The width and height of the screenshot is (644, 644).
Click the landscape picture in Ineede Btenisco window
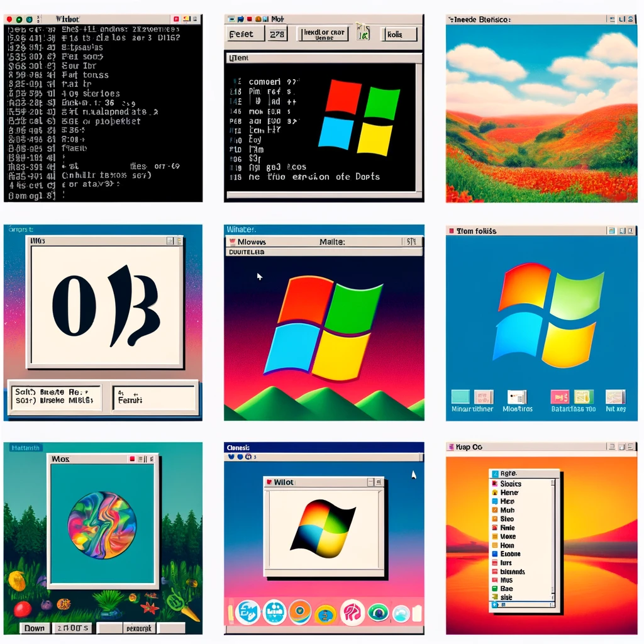pyautogui.click(x=541, y=113)
